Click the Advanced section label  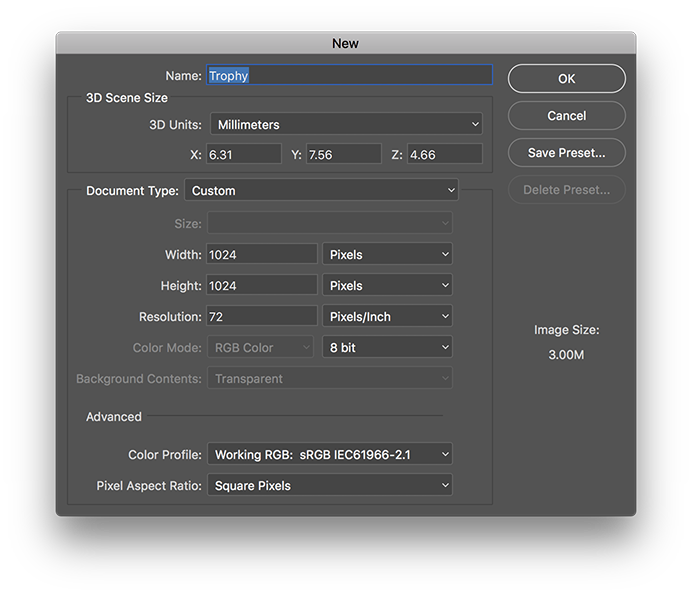114,417
